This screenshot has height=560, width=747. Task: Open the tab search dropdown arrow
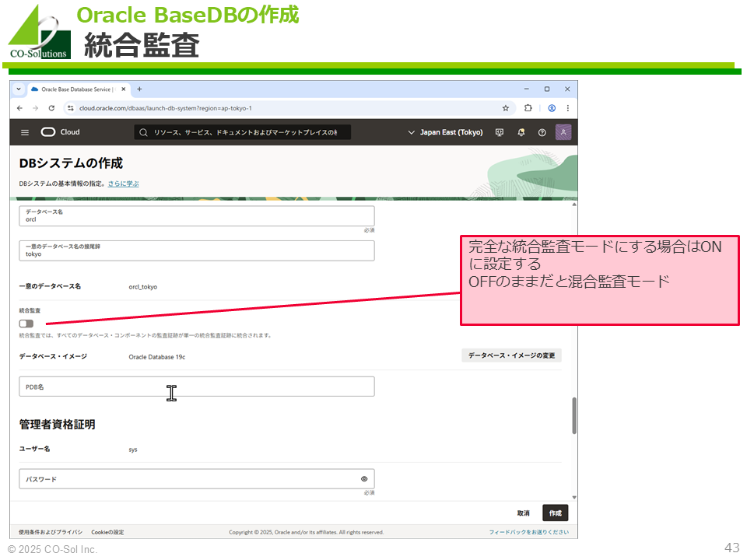(x=19, y=89)
